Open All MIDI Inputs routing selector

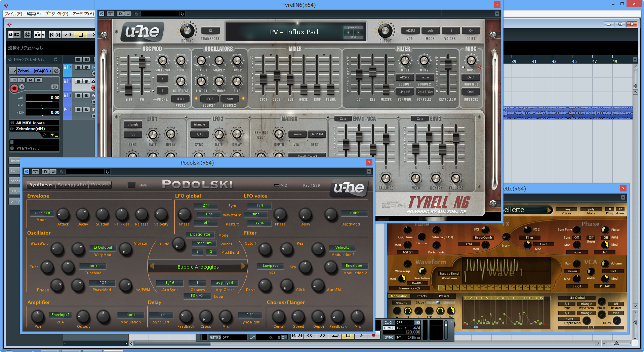(34, 123)
